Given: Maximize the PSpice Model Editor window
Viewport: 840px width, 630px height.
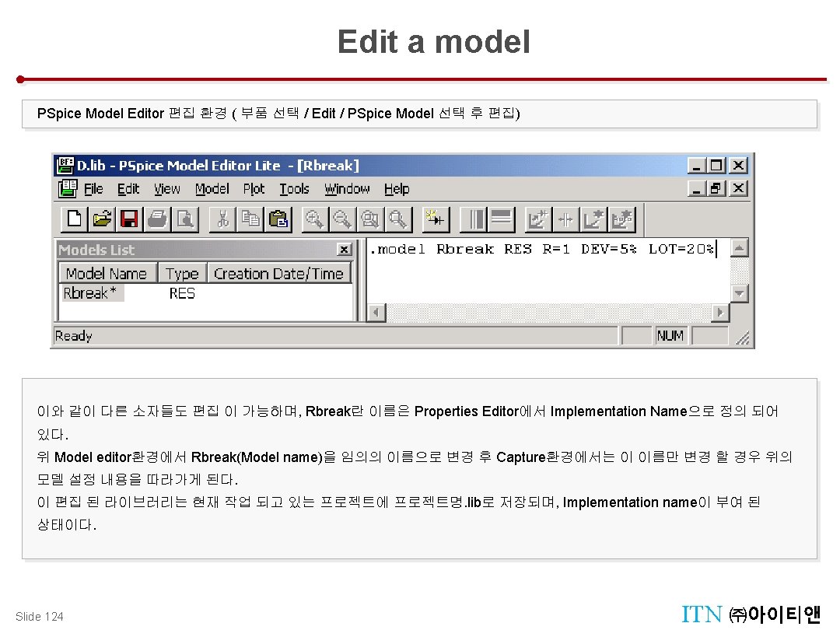Looking at the screenshot, I should coord(716,166).
